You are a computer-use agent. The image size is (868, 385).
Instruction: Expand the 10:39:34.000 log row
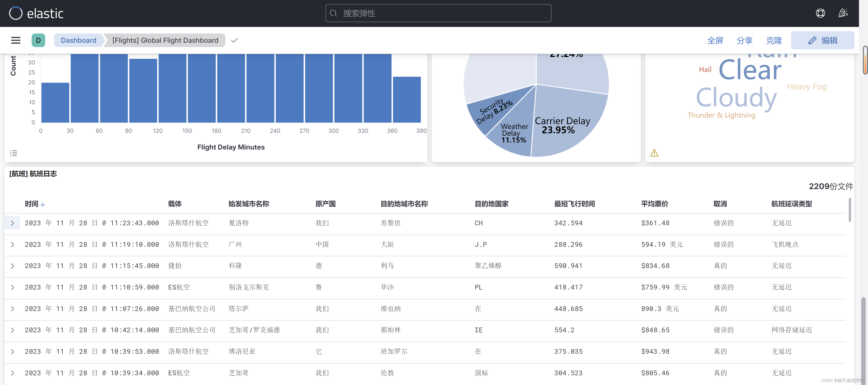coord(12,373)
